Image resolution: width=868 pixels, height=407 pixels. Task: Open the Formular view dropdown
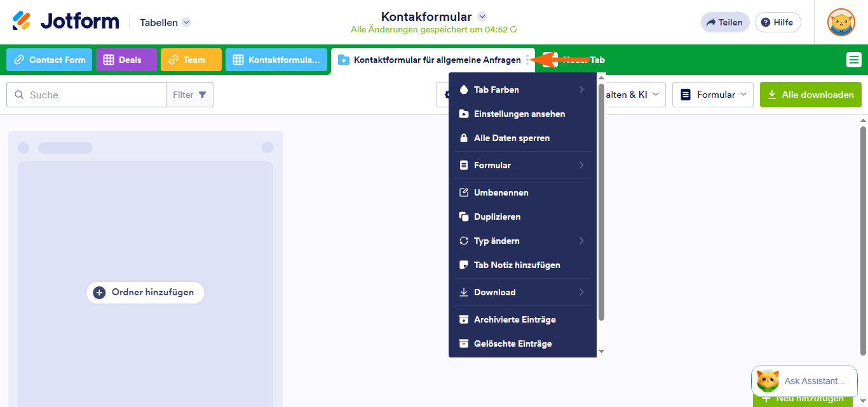tap(712, 94)
